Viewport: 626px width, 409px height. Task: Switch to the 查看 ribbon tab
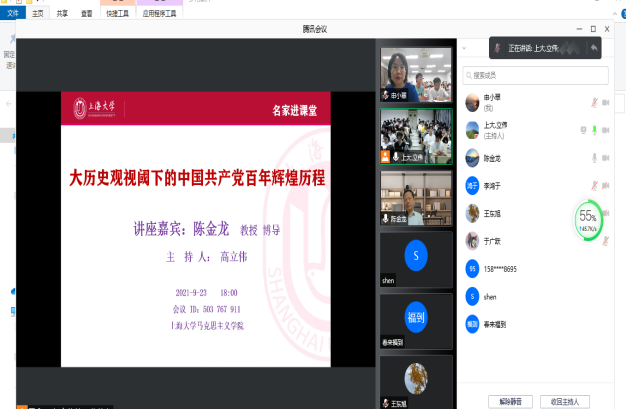click(87, 14)
